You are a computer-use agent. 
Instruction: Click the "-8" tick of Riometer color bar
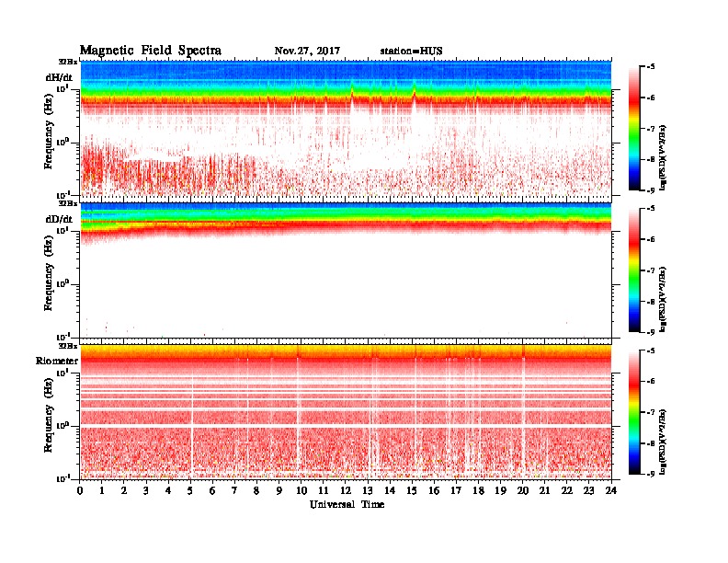pyautogui.click(x=651, y=443)
